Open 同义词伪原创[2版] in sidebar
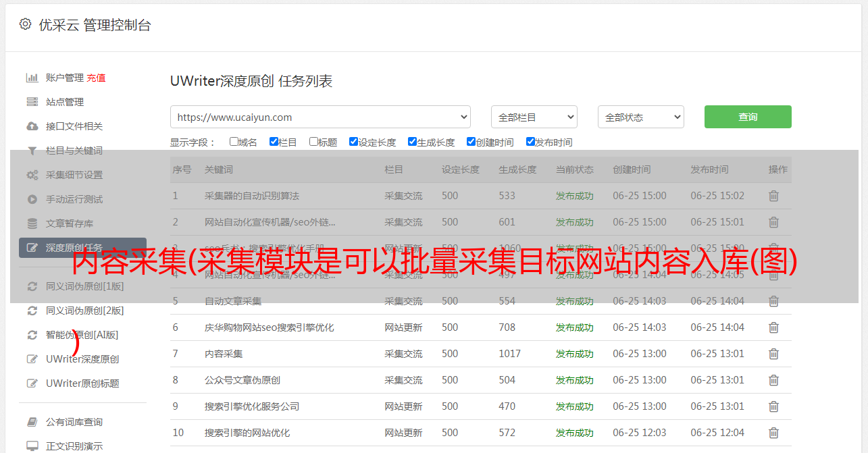 (x=85, y=311)
